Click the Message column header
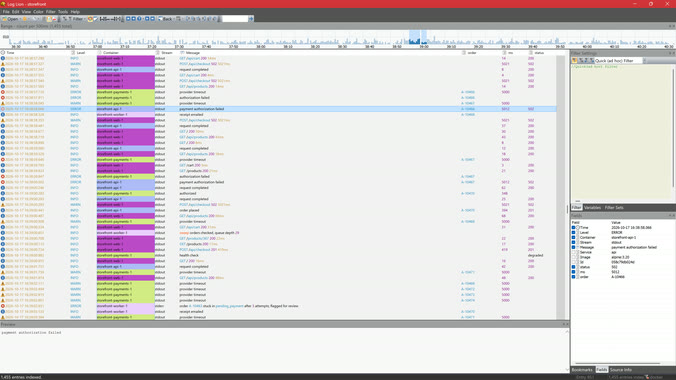The height and width of the screenshot is (380, 676). tap(319, 53)
